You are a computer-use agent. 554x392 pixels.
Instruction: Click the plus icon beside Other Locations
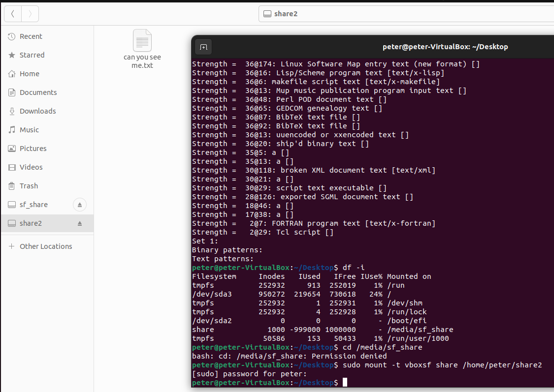coord(12,246)
